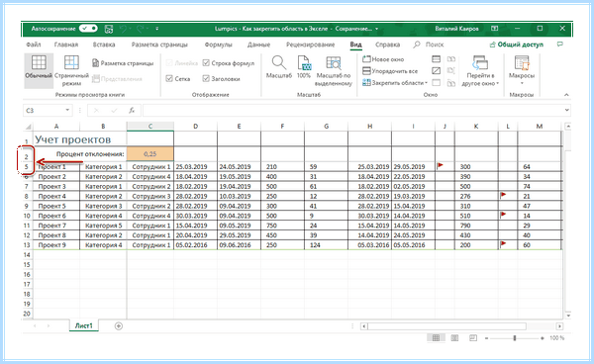This screenshot has width=594, height=364.
Task: Click the Undo arrow in title bar
Action: coord(123,29)
